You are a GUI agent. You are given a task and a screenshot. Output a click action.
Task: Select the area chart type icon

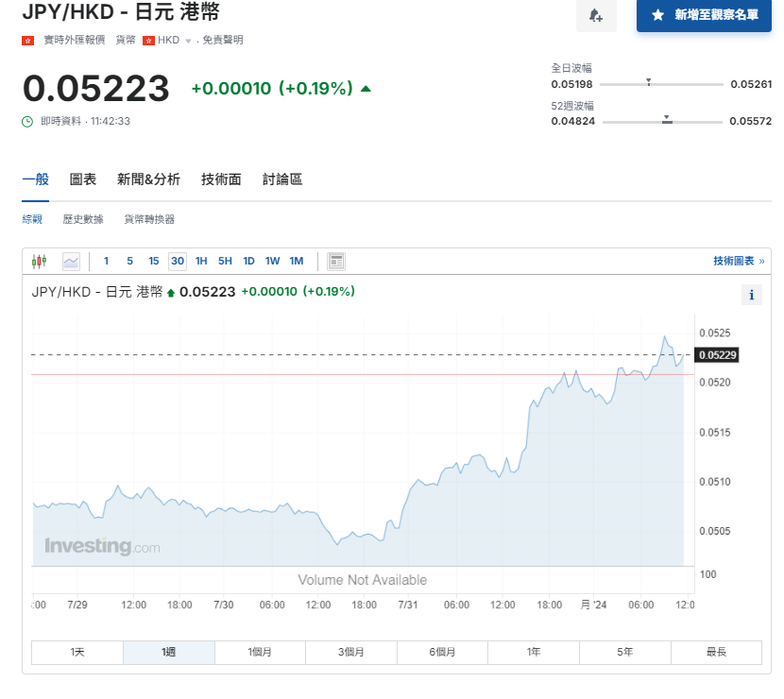[x=71, y=262]
